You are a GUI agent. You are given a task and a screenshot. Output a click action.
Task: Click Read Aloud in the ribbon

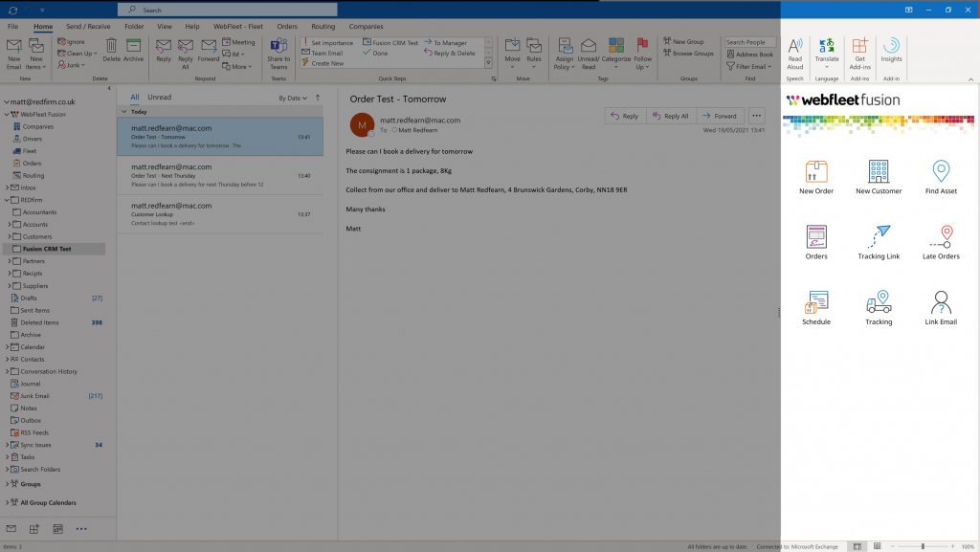point(794,53)
